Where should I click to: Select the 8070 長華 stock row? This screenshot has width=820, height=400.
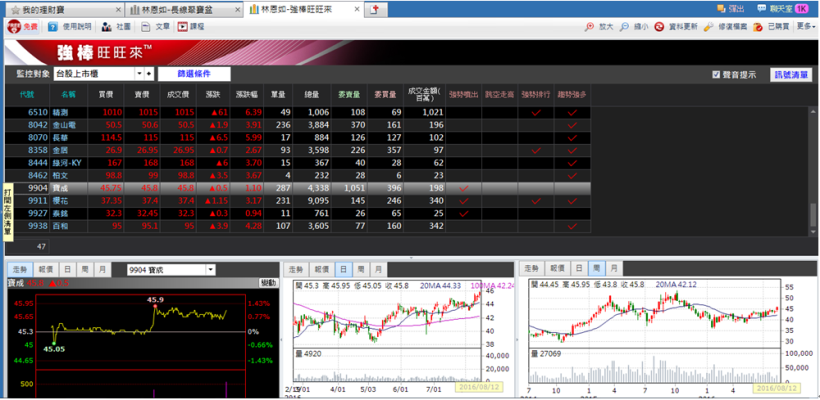[298, 138]
